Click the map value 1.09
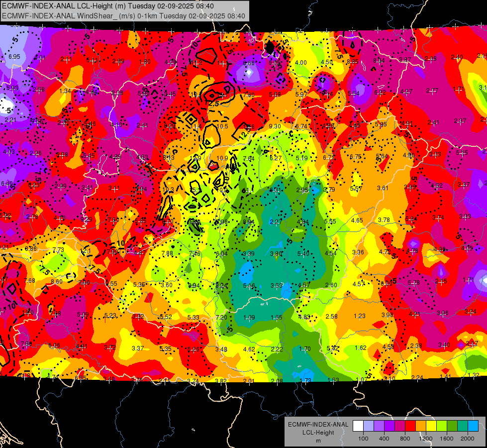 point(249,318)
